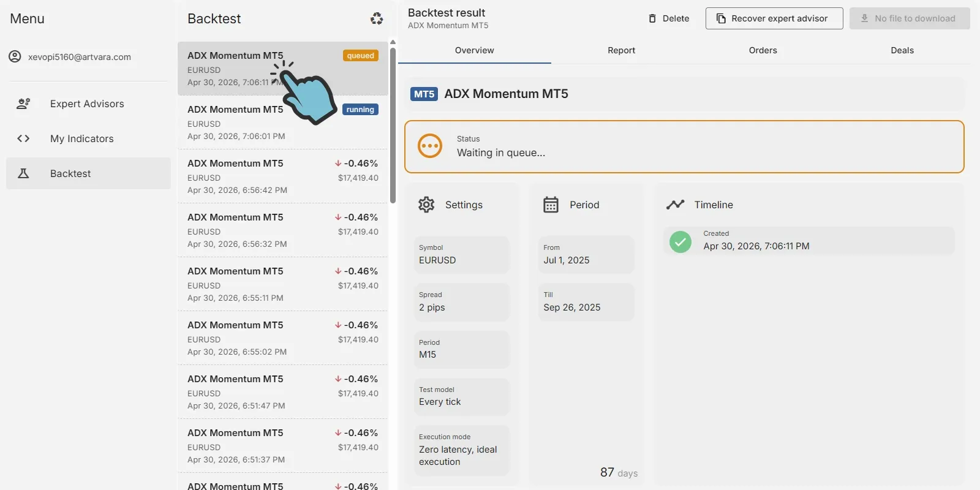This screenshot has width=980, height=490.
Task: Click the green Created checkmark icon
Action: [x=680, y=241]
